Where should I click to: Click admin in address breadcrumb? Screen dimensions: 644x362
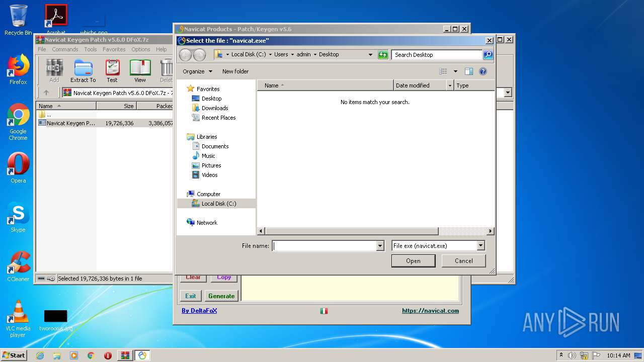pos(303,54)
